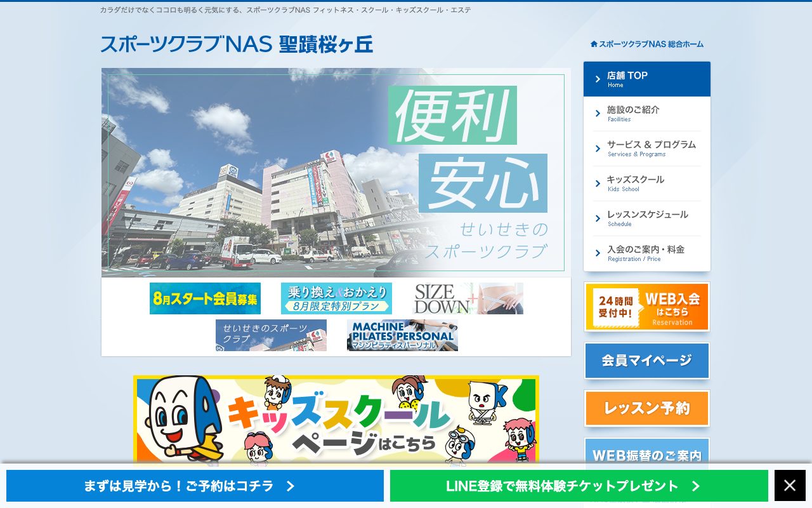Click まずは見学から！ご予約はコチラ bar
The width and height of the screenshot is (812, 508).
[195, 486]
